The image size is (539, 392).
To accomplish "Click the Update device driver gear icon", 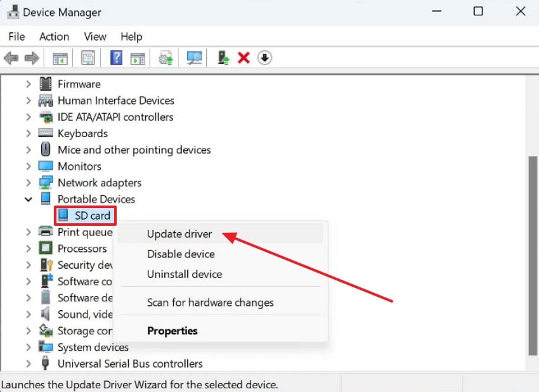I will (166, 58).
